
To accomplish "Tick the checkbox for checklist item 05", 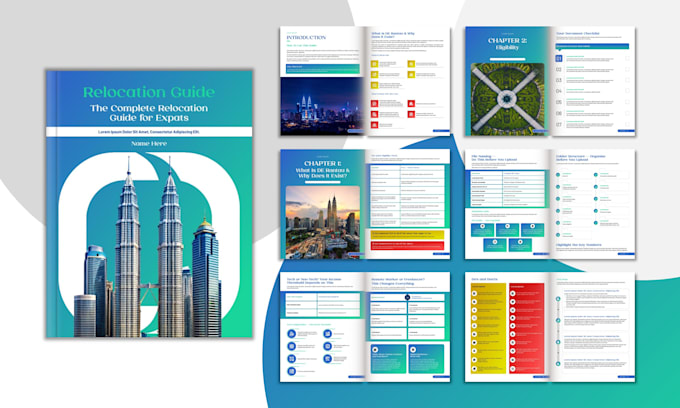I will click(627, 102).
